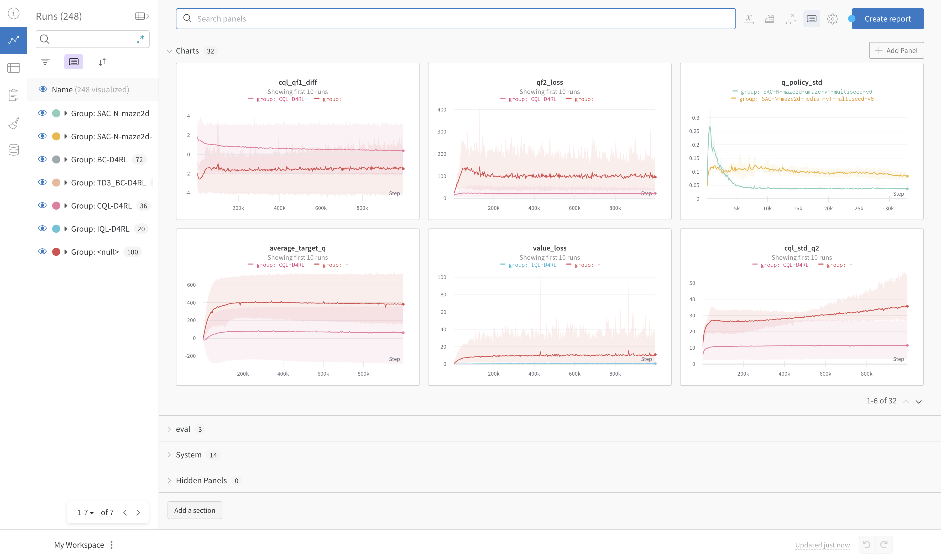Open the workspace charts view in sidebar

click(x=14, y=40)
